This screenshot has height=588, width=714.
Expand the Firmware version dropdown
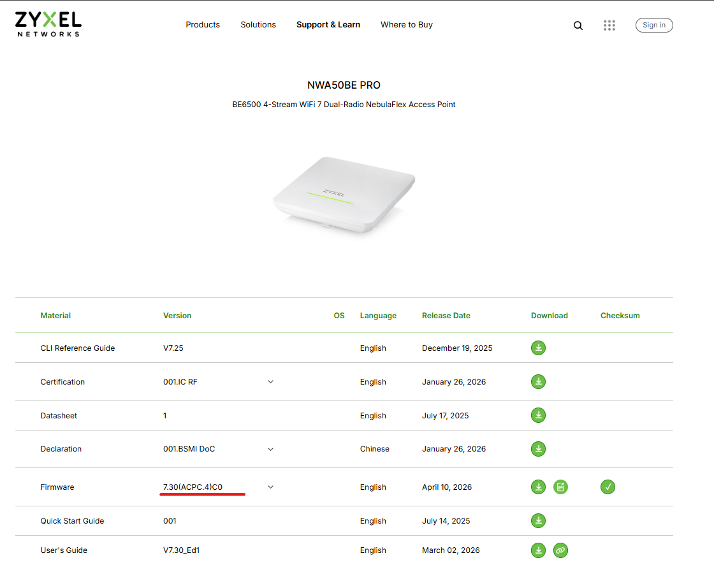pyautogui.click(x=270, y=487)
